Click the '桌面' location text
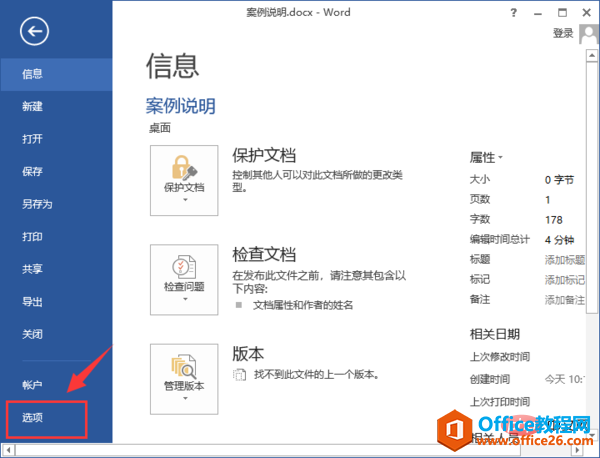600x458 pixels. pos(160,128)
